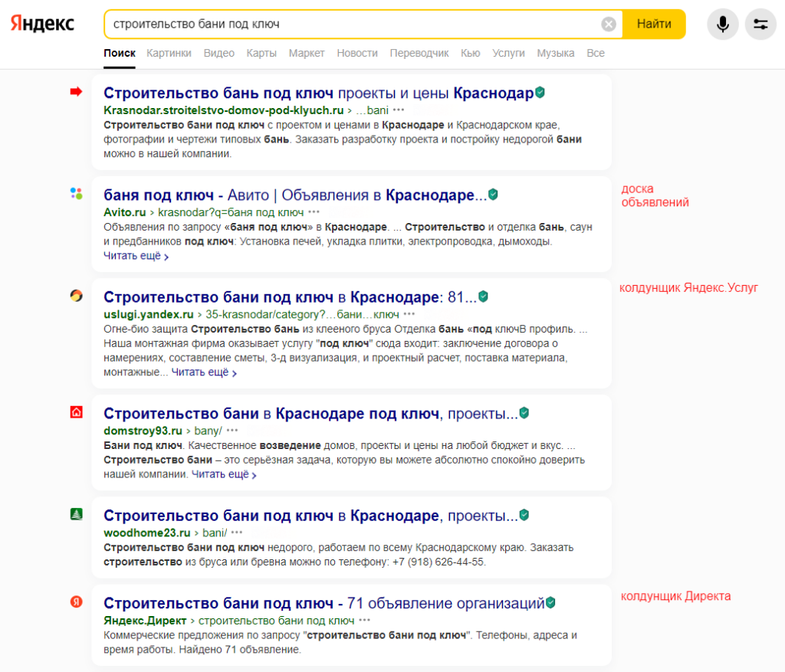Click the red house favicon for domstroy93.ru
The image size is (785, 672).
[x=76, y=412]
